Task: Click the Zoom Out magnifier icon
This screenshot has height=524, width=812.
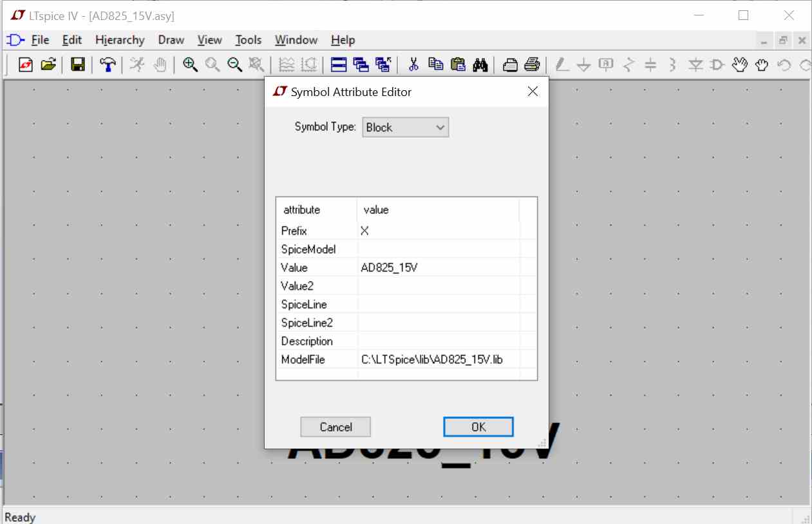Action: coord(234,64)
